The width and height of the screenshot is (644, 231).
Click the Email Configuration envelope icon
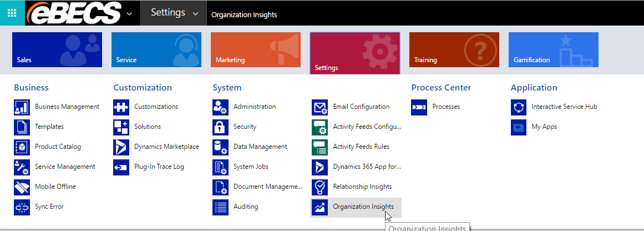320,107
